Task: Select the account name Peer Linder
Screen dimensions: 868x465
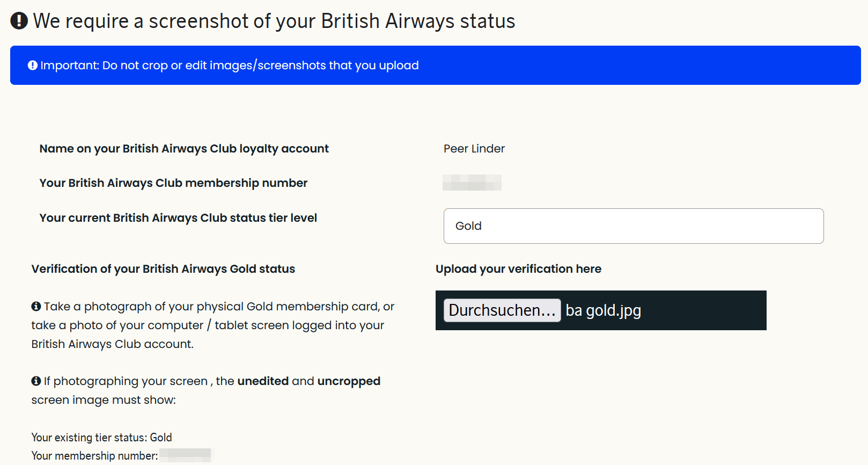Action: click(474, 149)
